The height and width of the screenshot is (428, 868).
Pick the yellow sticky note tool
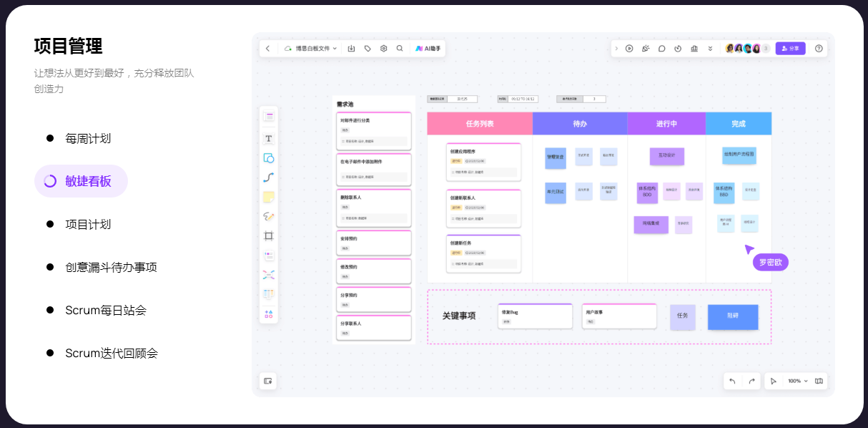[x=269, y=197]
